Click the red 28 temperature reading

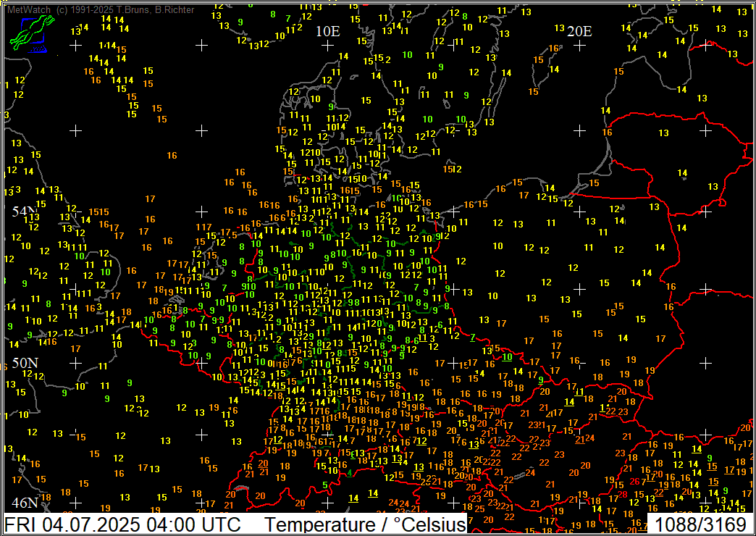pyautogui.click(x=623, y=495)
